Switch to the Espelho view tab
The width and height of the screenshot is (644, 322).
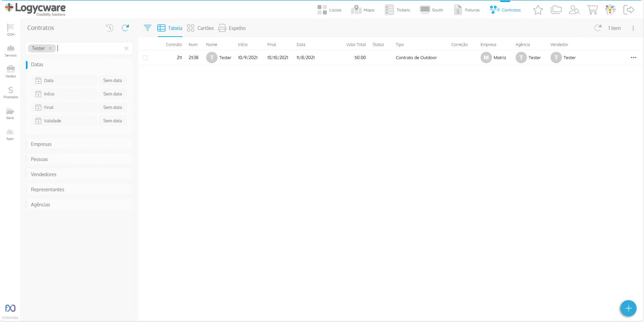232,28
